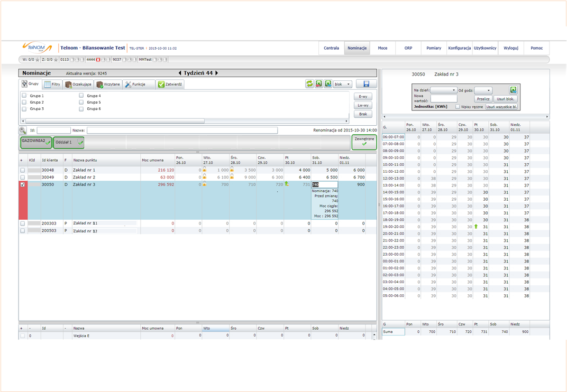Click the Excel icon with red arrow

318,84
